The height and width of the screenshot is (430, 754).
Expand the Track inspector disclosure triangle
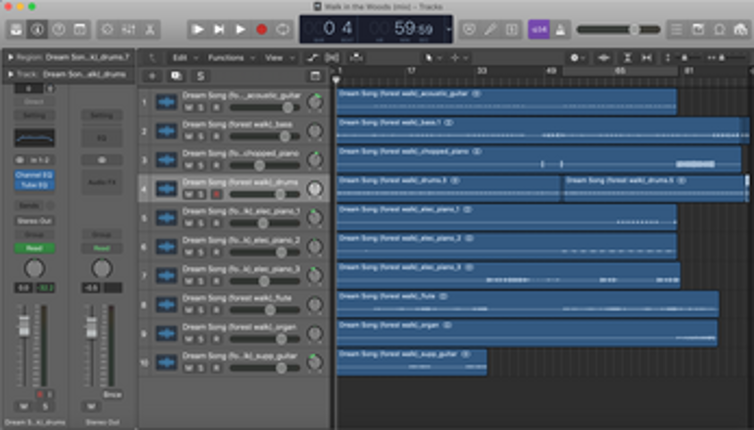[x=10, y=73]
